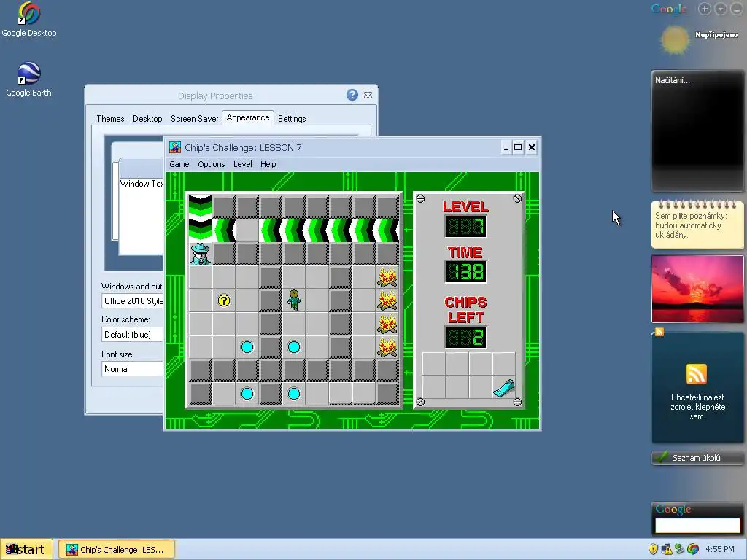The height and width of the screenshot is (560, 747).
Task: Switch to the Screen Saver tab
Action: [194, 119]
